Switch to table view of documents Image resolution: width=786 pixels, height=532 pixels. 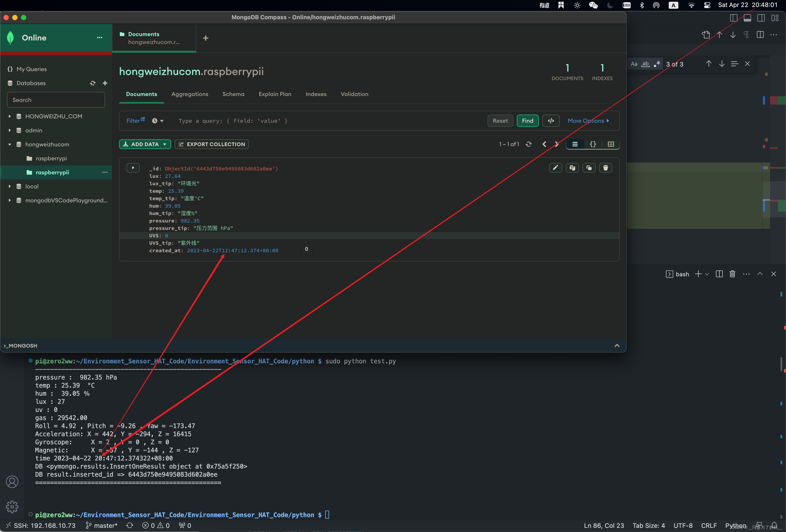click(x=611, y=144)
